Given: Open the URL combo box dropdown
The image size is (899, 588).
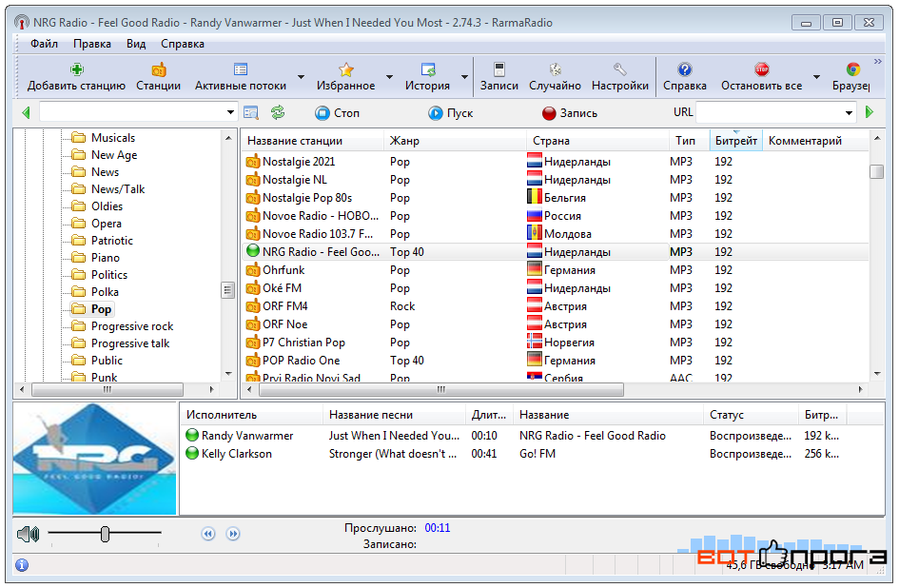Looking at the screenshot, I should coord(849,112).
